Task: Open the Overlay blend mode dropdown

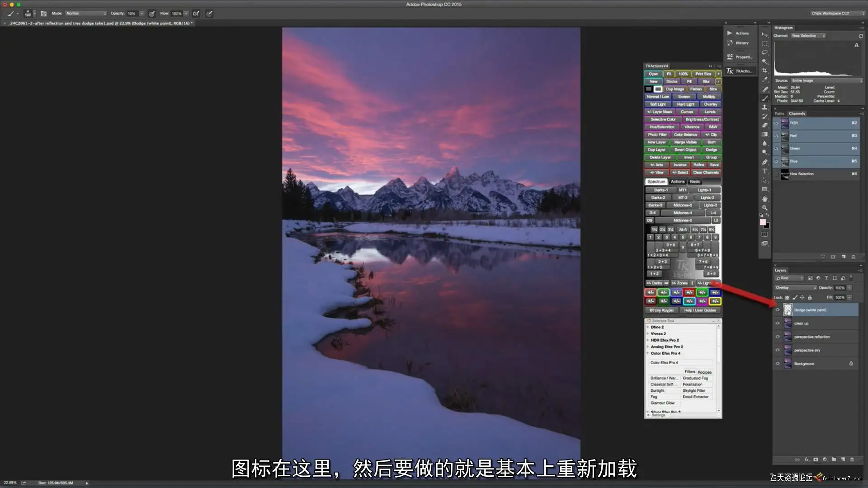Action: [796, 288]
